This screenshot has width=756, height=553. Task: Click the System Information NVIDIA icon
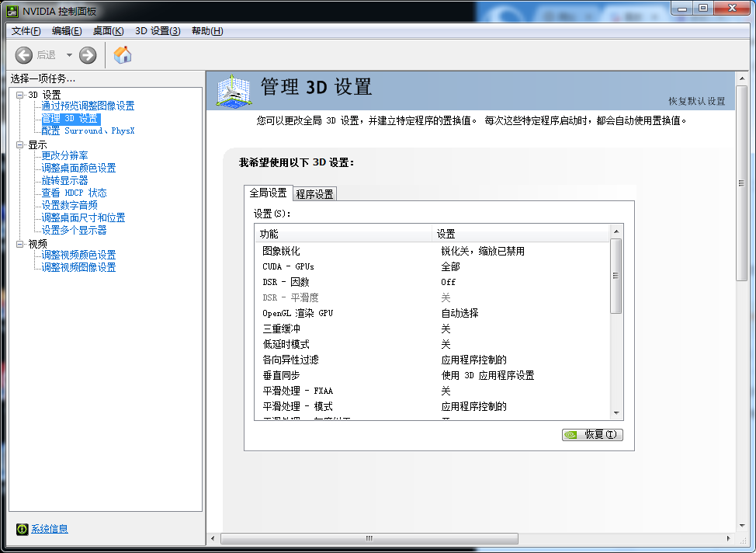pos(23,530)
